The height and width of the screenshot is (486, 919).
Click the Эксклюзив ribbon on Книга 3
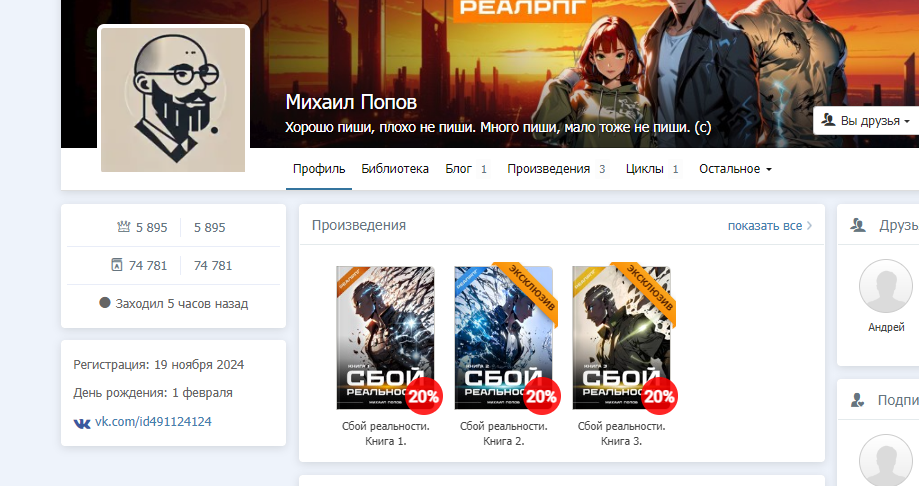point(648,288)
